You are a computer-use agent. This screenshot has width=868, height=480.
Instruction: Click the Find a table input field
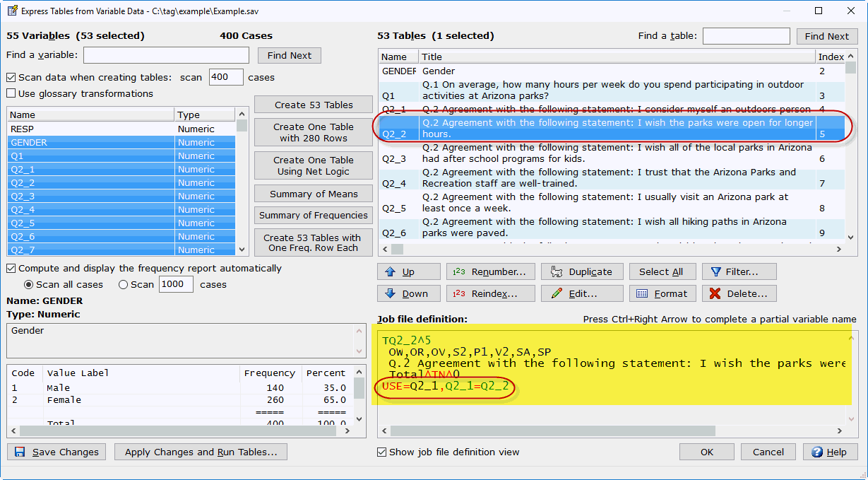[x=746, y=36]
